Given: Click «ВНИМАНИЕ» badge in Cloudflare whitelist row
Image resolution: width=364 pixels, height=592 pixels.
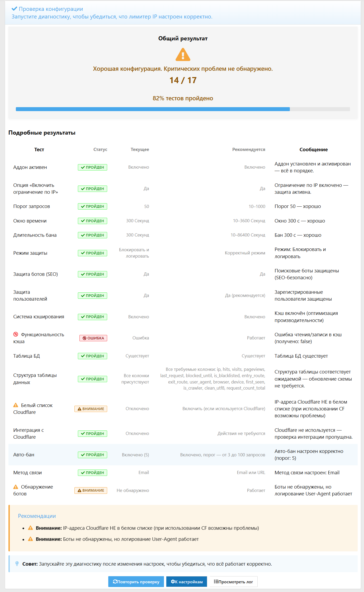Looking at the screenshot, I should coord(91,409).
